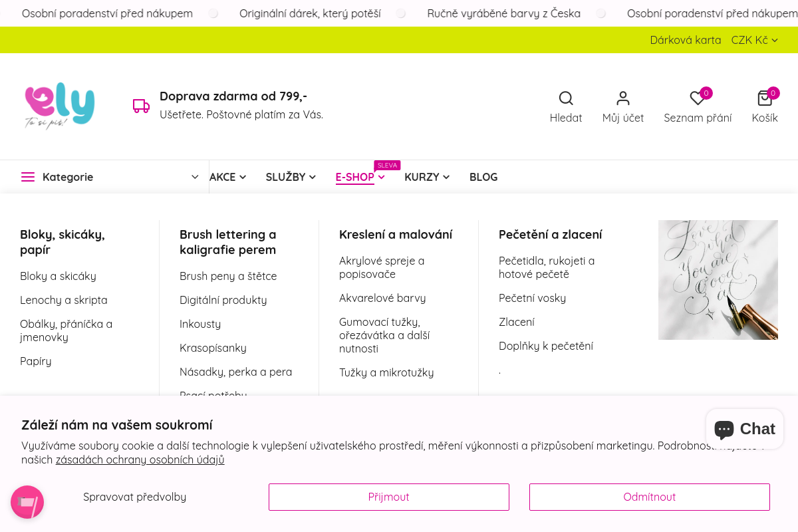Reject cookies with the Odmítnout button
This screenshot has width=798, height=532.
tap(650, 497)
